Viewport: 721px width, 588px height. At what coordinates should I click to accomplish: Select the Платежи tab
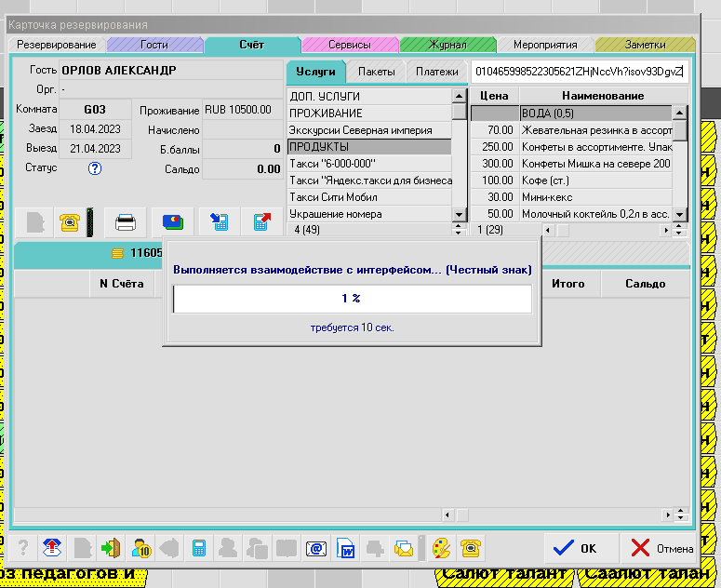pyautogui.click(x=436, y=72)
